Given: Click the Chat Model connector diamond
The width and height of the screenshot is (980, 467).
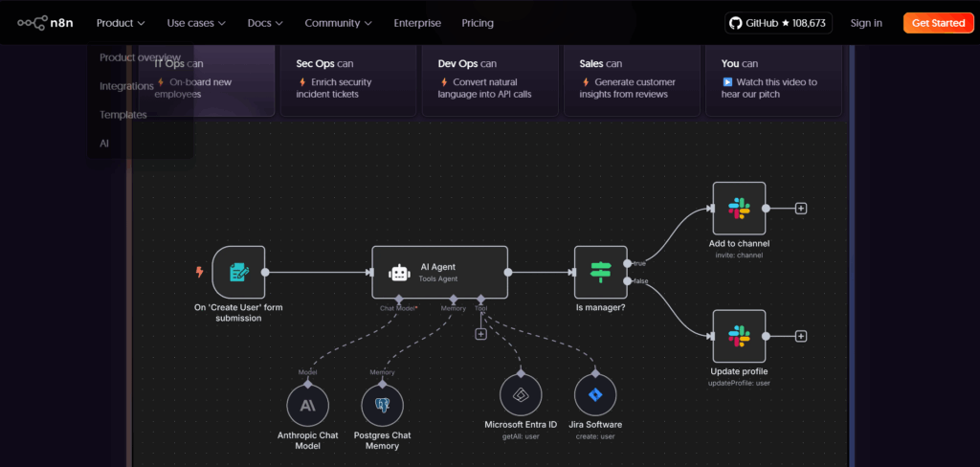Looking at the screenshot, I should [x=399, y=299].
